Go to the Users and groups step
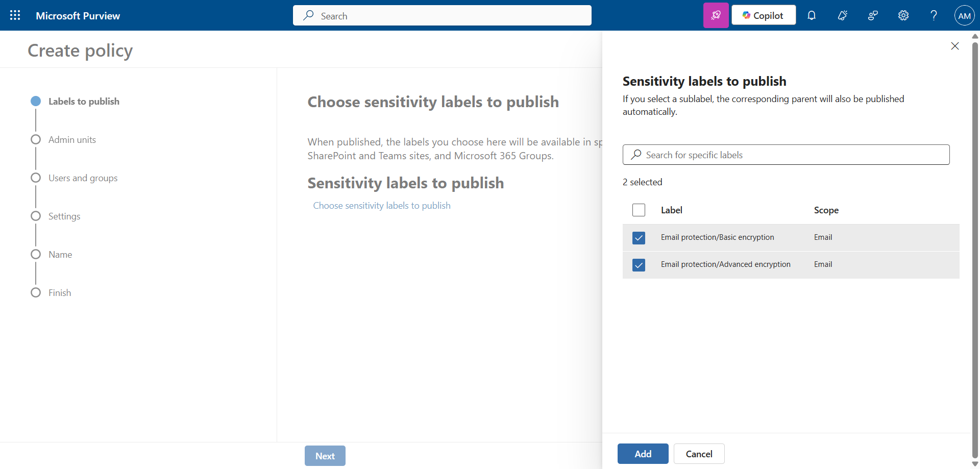 [x=83, y=178]
